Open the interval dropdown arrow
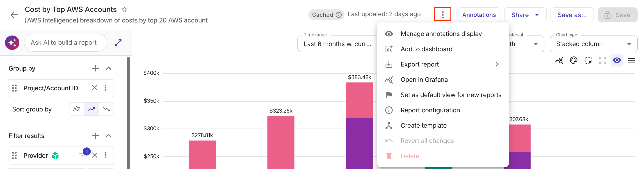The width and height of the screenshot is (644, 169). pyautogui.click(x=536, y=44)
